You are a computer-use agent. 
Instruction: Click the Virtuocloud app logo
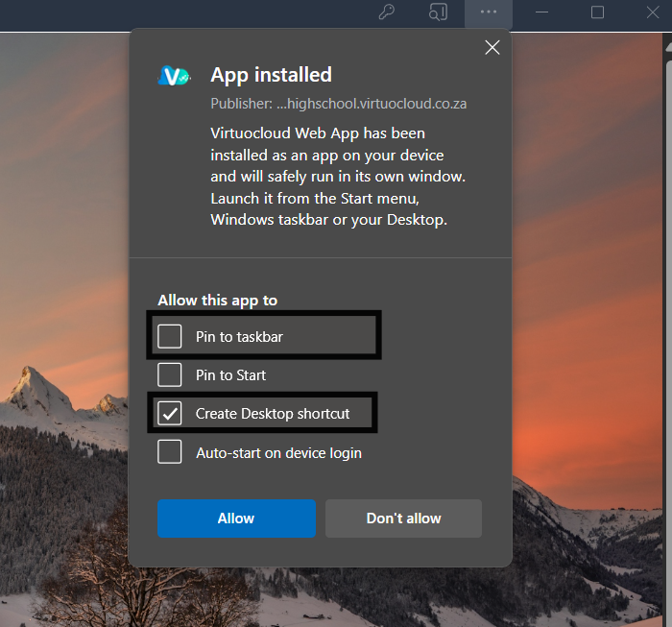click(x=175, y=77)
